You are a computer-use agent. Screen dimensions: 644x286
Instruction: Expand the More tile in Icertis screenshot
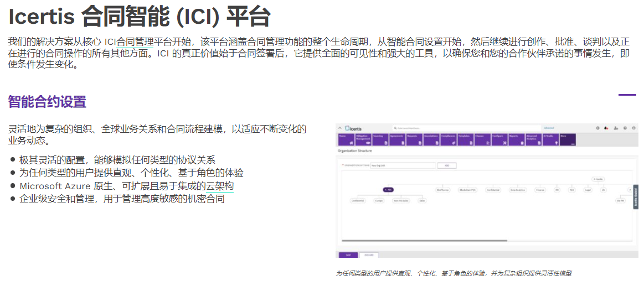click(x=568, y=139)
